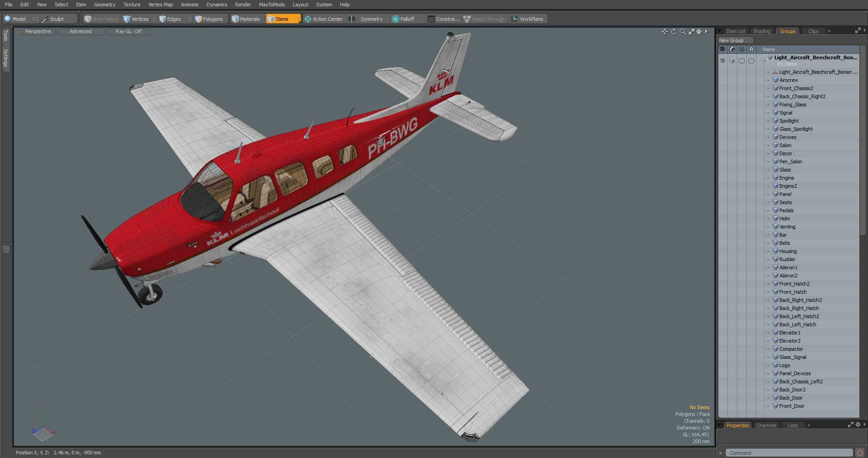
Task: Select the Back_Chassis_Left2 item
Action: [801, 382]
